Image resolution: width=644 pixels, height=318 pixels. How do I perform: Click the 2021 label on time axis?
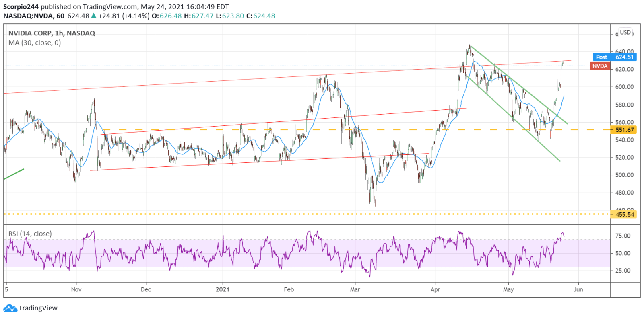[x=223, y=289]
